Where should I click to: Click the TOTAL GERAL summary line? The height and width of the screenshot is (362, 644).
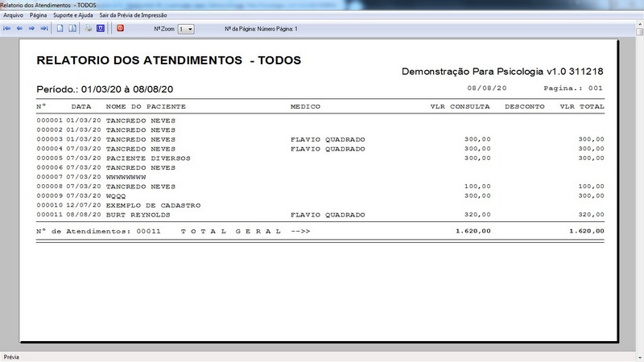[x=233, y=231]
